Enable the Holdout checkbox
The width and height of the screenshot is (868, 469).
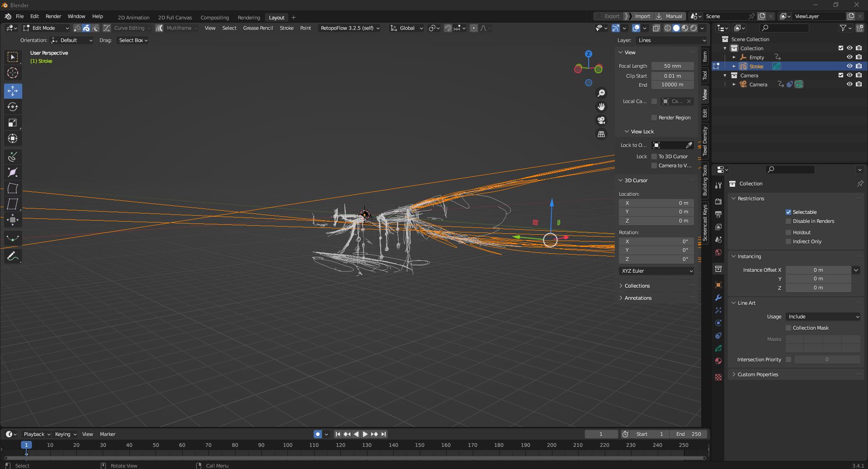pyautogui.click(x=788, y=232)
